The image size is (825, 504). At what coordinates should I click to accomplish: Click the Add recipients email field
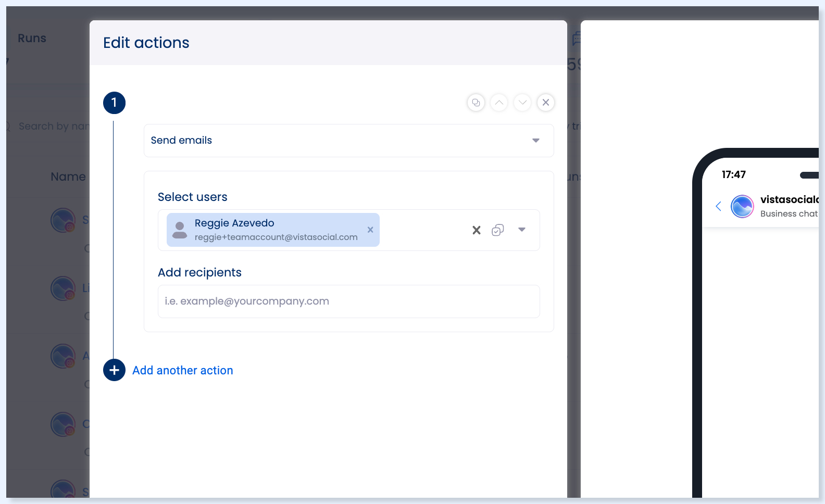pos(349,301)
